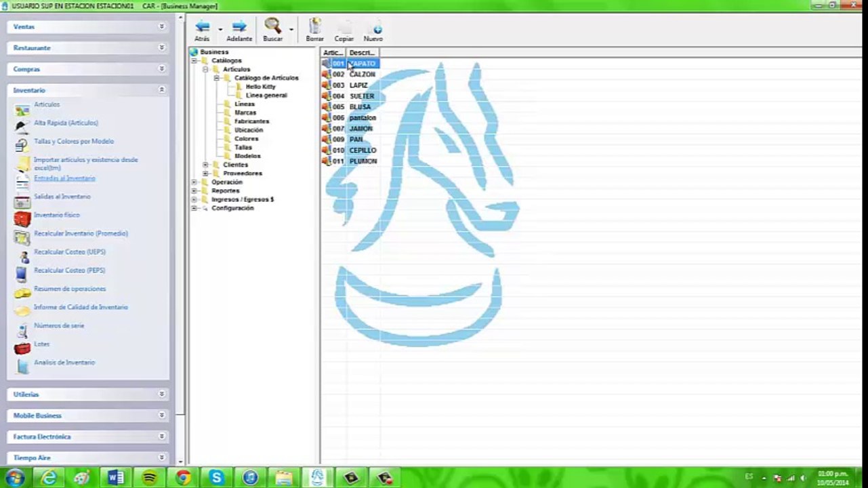
Task: Click the Inventario físico icon
Action: coord(22,219)
